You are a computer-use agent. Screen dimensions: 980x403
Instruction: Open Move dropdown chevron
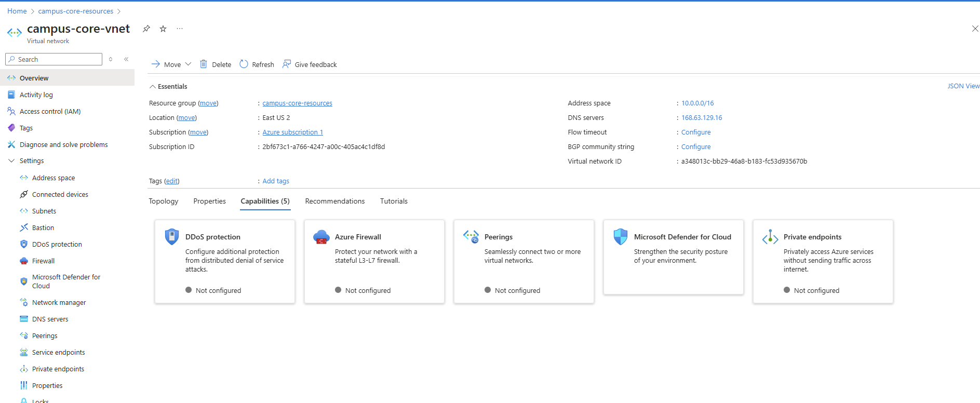[x=188, y=64]
